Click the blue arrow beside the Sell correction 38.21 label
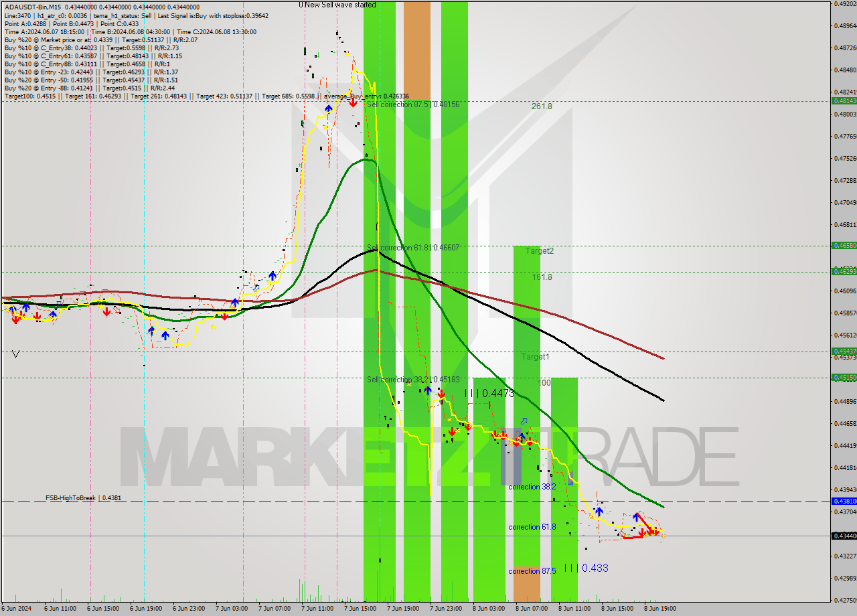857x616 pixels. [428, 390]
